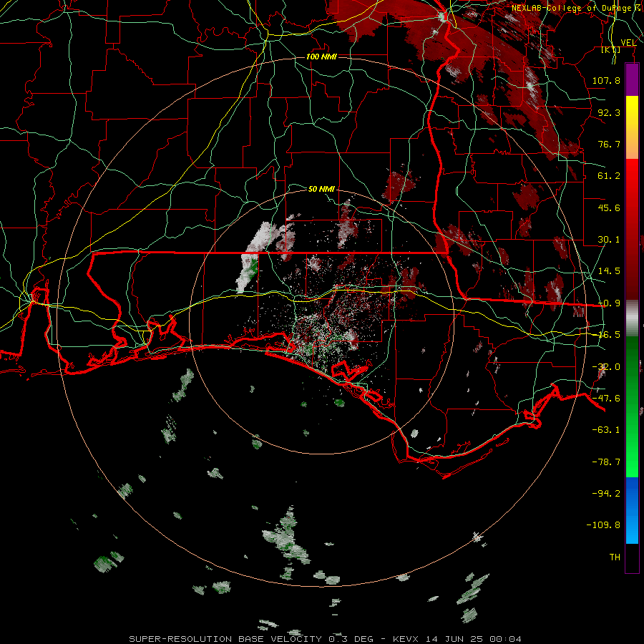
Task: Click the KT units label under VEL
Action: click(611, 49)
